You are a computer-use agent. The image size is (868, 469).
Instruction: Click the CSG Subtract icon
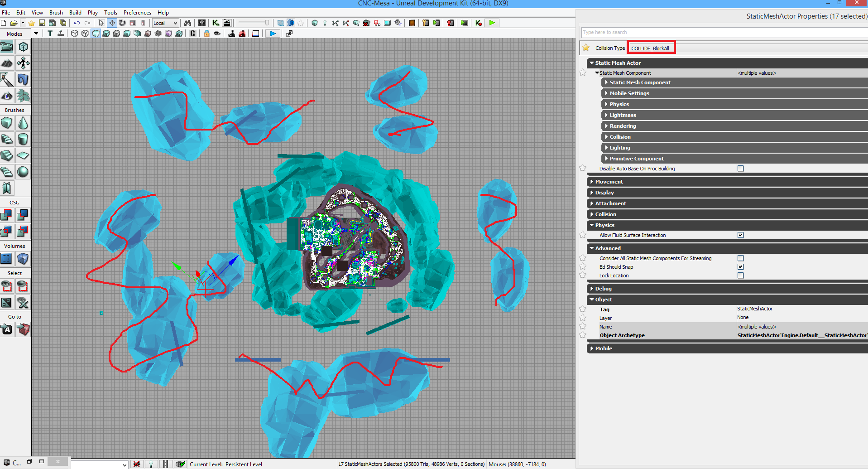(x=23, y=215)
